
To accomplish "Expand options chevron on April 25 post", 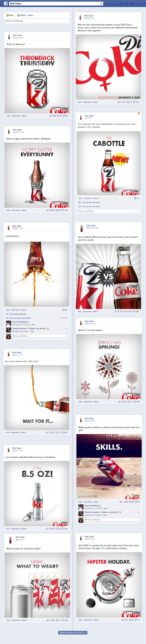I will [67, 35].
